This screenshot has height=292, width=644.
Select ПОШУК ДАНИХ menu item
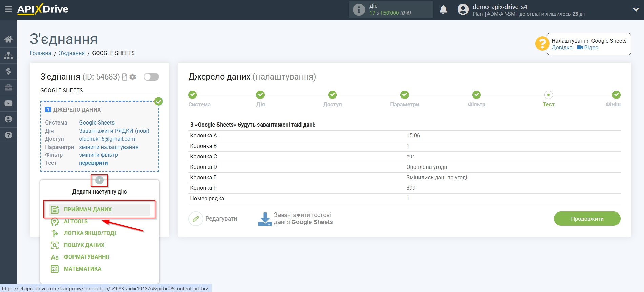click(84, 245)
